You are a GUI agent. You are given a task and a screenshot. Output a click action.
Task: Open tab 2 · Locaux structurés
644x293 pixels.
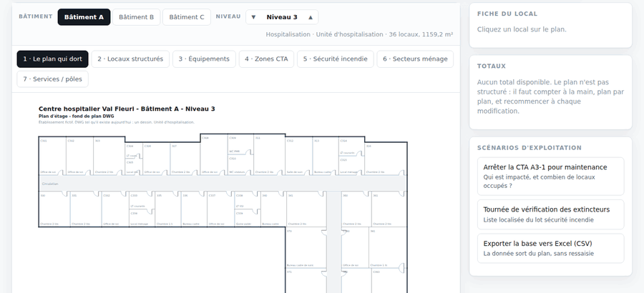130,59
